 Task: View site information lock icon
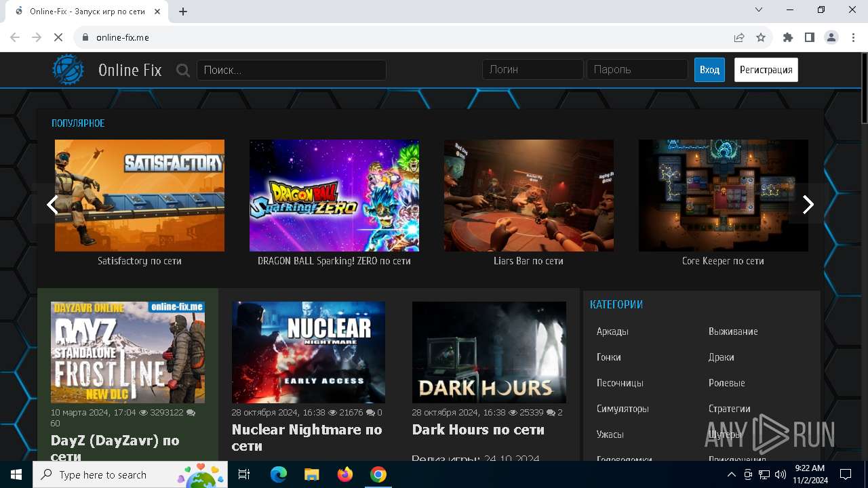(85, 37)
